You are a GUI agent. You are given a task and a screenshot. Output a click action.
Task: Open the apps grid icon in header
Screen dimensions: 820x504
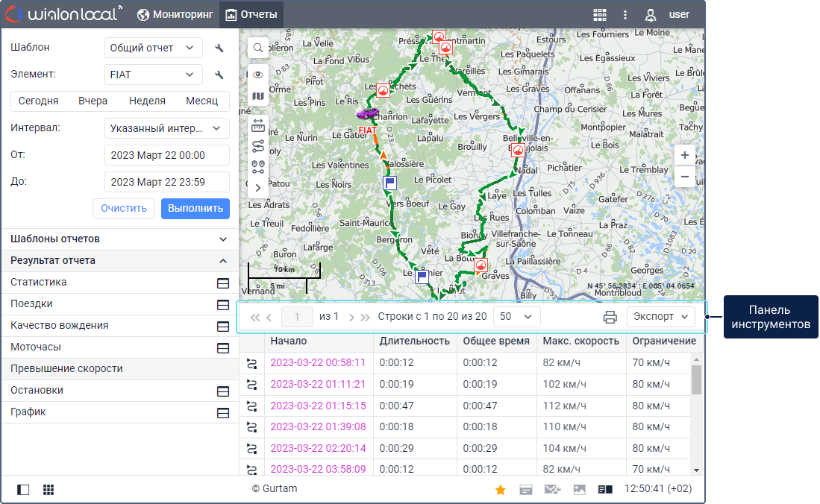[600, 14]
